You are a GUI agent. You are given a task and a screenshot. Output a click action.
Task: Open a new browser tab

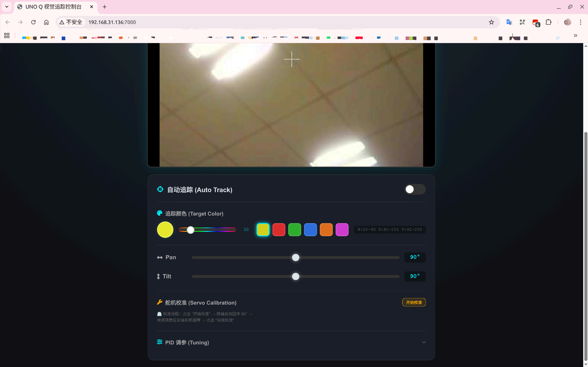(104, 7)
